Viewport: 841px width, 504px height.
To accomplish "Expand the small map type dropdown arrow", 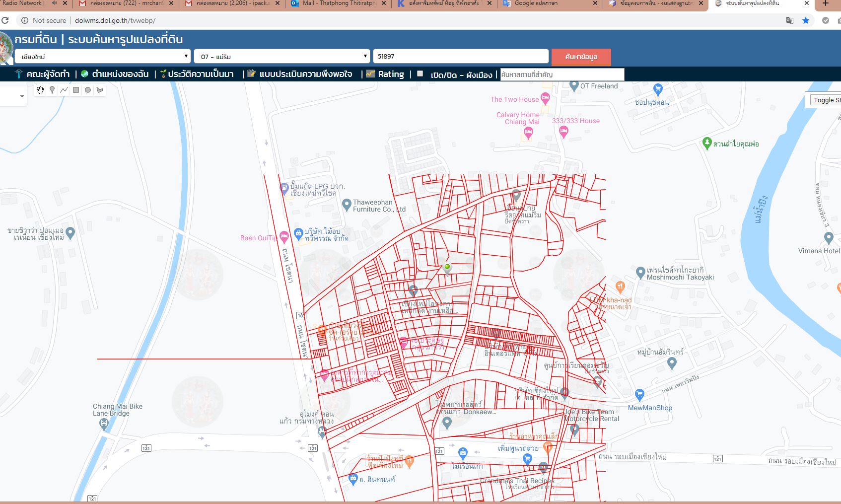I will pyautogui.click(x=22, y=96).
